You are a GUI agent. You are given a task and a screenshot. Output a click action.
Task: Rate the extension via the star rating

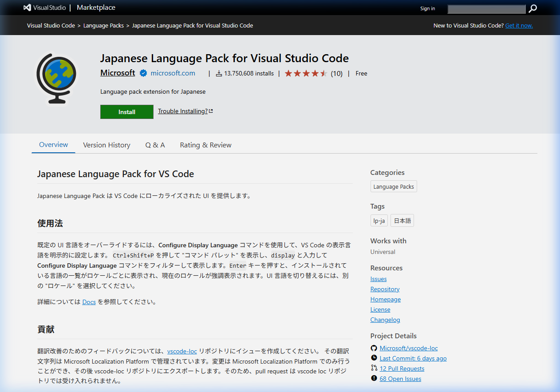click(306, 73)
